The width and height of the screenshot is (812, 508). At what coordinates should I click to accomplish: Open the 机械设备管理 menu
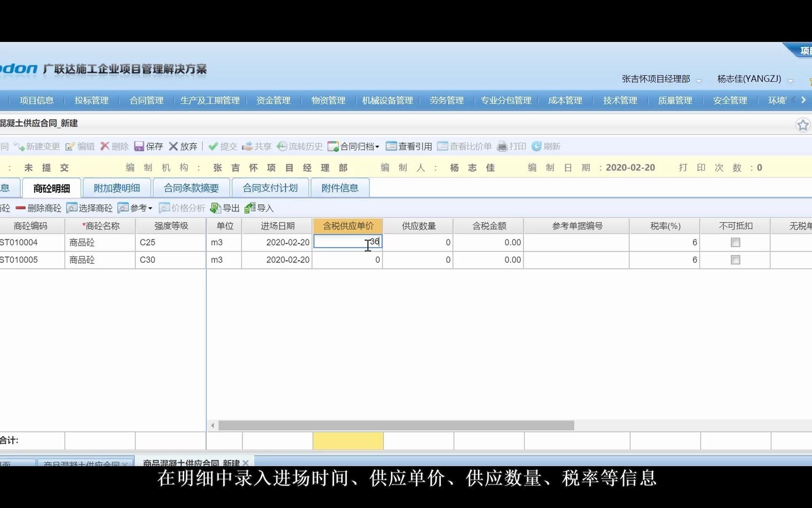click(388, 100)
